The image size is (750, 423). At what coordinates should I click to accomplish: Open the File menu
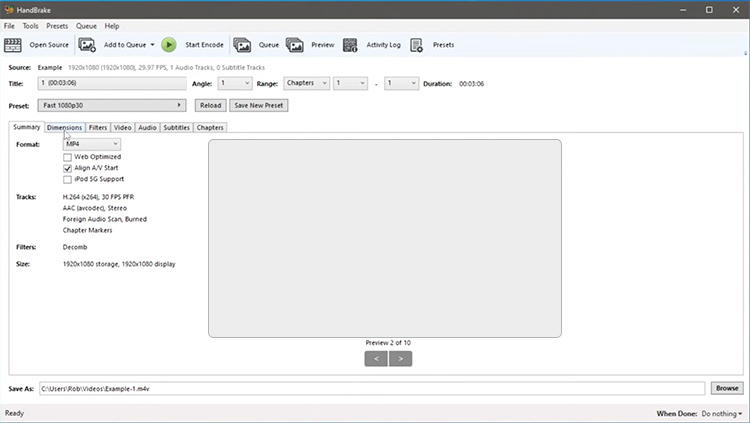coord(9,26)
